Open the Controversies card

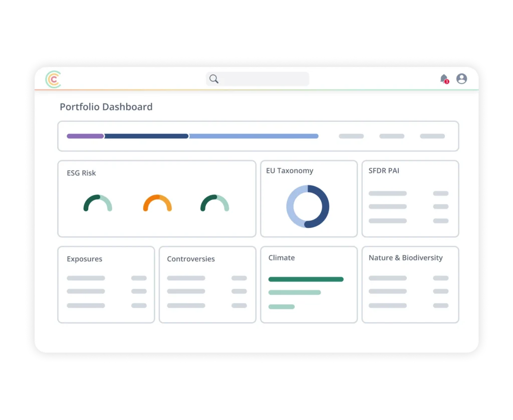(207, 285)
